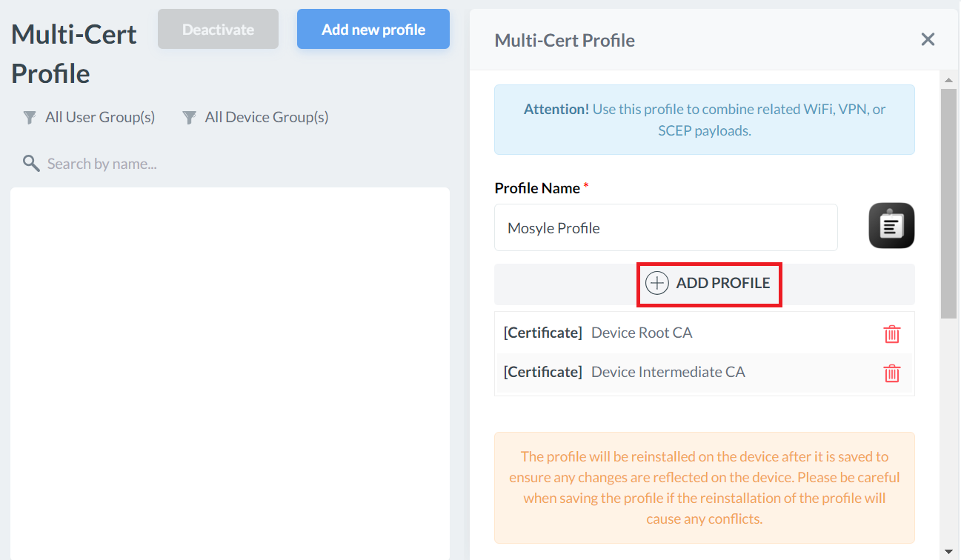Click the ADD PROFILE label
Image resolution: width=961 pixels, height=560 pixels.
(722, 283)
